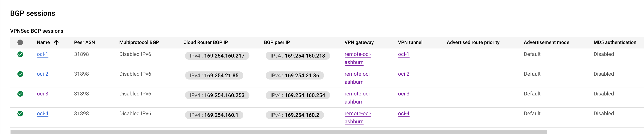This screenshot has width=644, height=134.
Task: Open the oci-3 VPN tunnel link
Action: (403, 94)
